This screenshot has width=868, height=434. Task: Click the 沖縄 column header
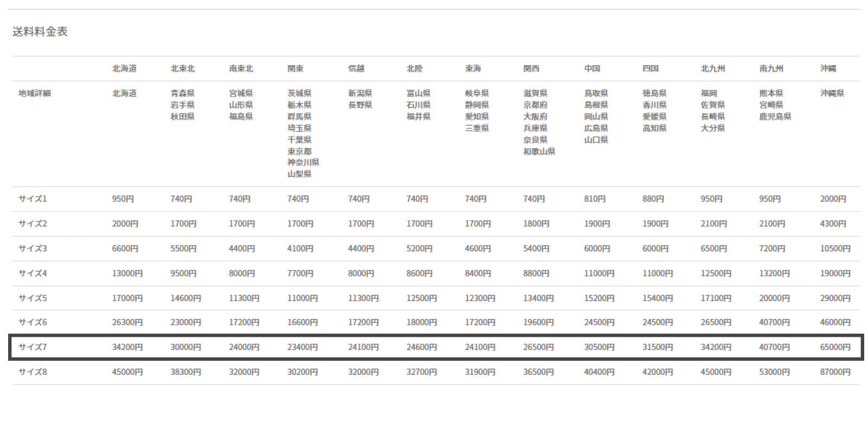828,68
